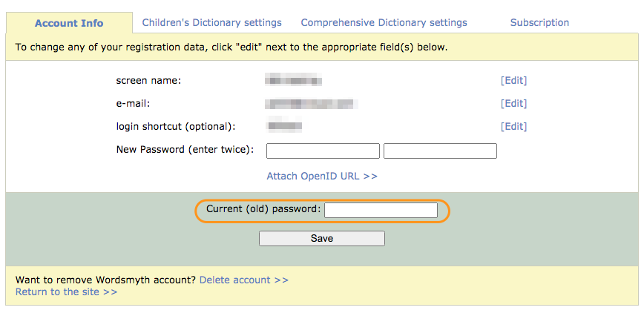This screenshot has width=644, height=313.
Task: Follow the Return to the site link
Action: [x=66, y=292]
